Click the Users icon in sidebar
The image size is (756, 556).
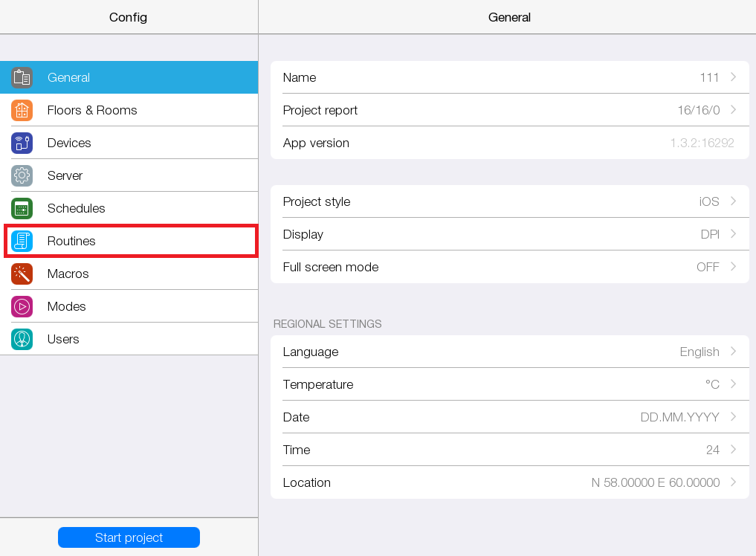pyautogui.click(x=22, y=339)
